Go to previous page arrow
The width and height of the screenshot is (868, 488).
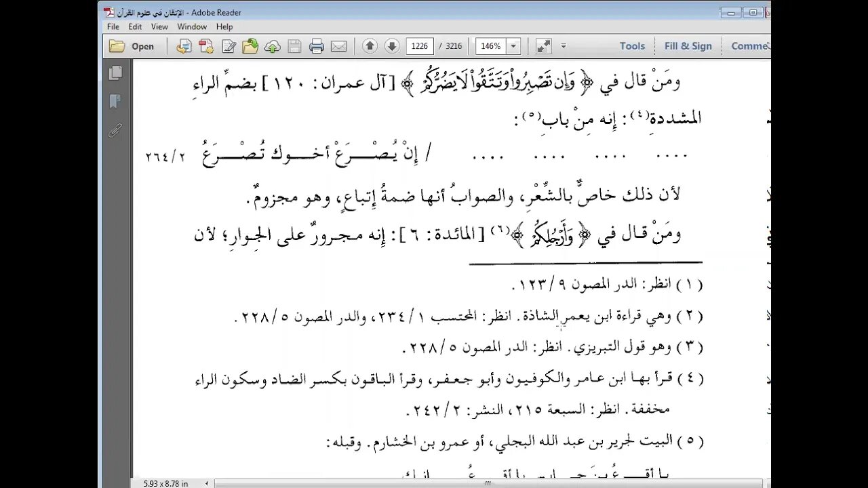(x=370, y=46)
